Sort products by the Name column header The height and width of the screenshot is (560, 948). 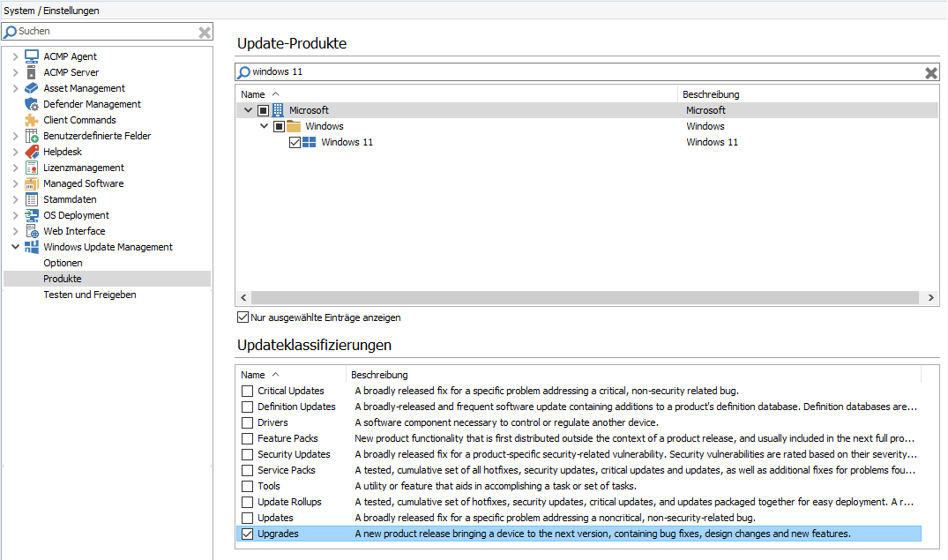[x=457, y=94]
